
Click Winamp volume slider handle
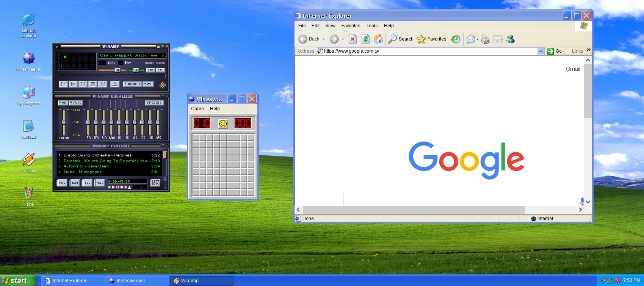click(118, 70)
